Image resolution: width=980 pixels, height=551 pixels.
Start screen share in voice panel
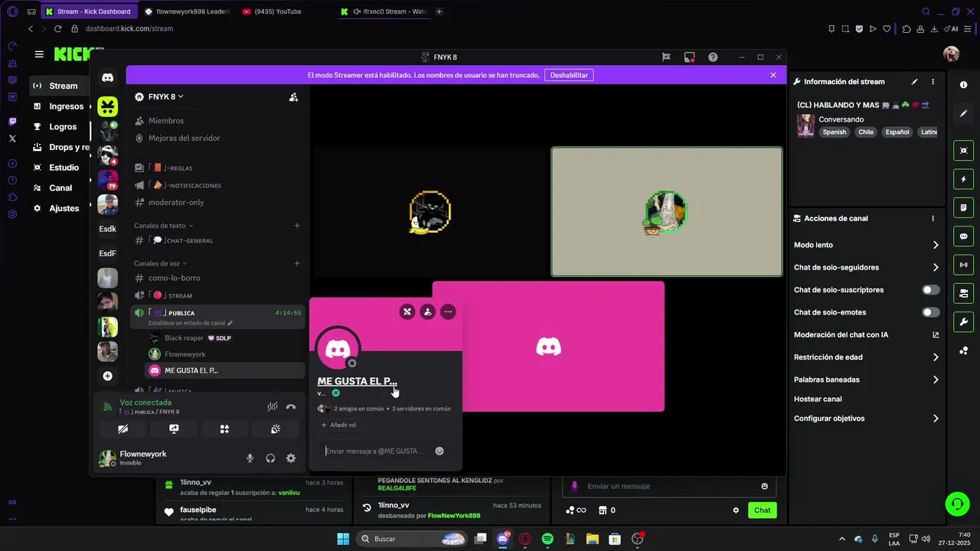pyautogui.click(x=174, y=429)
